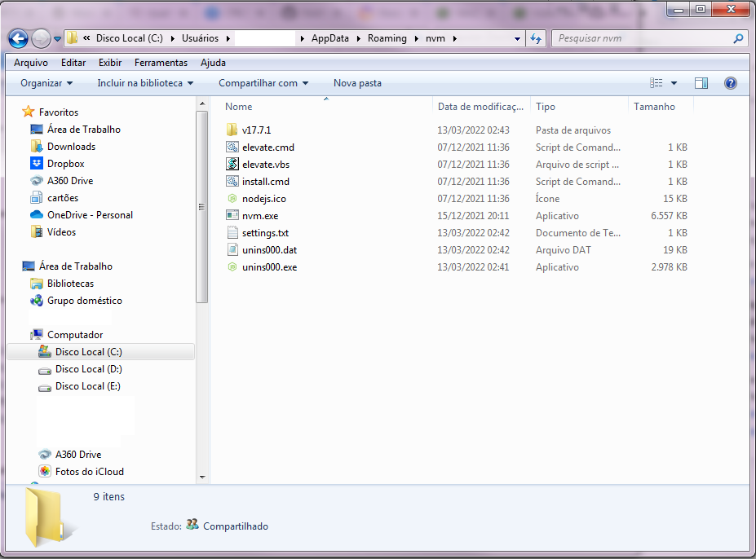Open the Organizar dropdown menu
Viewport: 756px width, 559px height.
45,82
